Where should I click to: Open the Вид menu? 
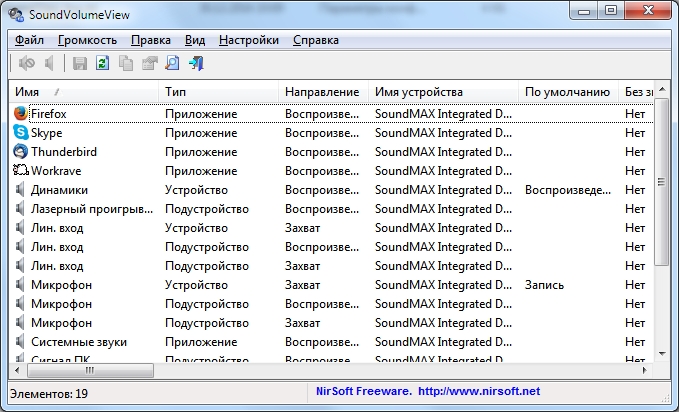pyautogui.click(x=195, y=40)
